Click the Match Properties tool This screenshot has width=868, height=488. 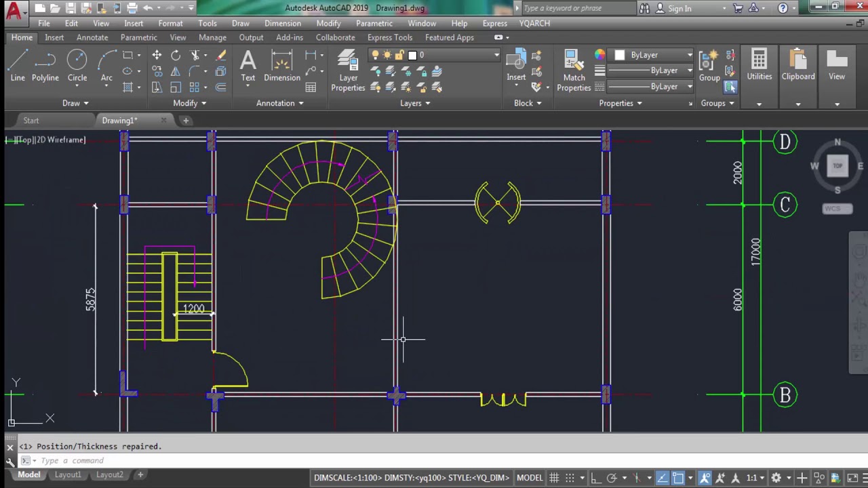[574, 70]
